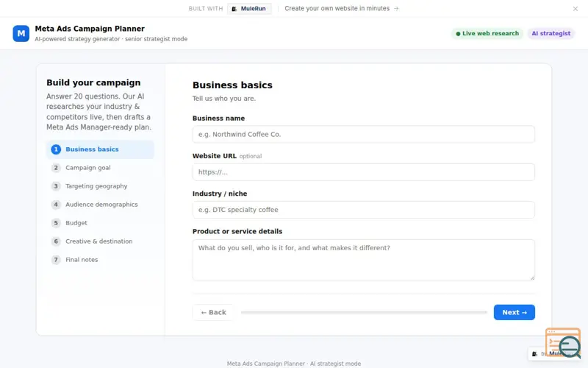Select step 1 Business basics
Image resolution: width=588 pixels, height=368 pixels.
point(100,149)
